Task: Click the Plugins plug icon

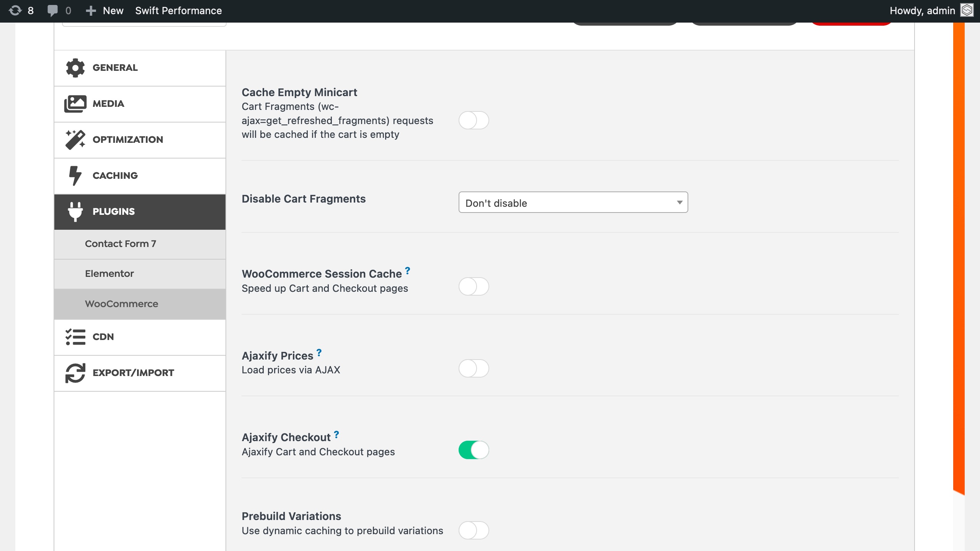Action: pos(75,212)
